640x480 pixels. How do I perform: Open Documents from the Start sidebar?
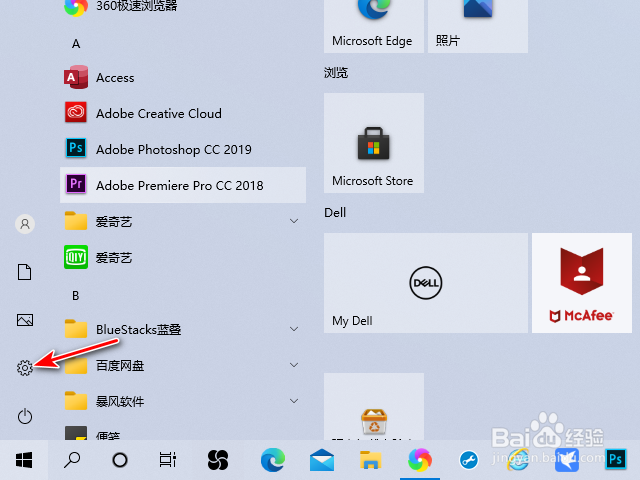[24, 272]
